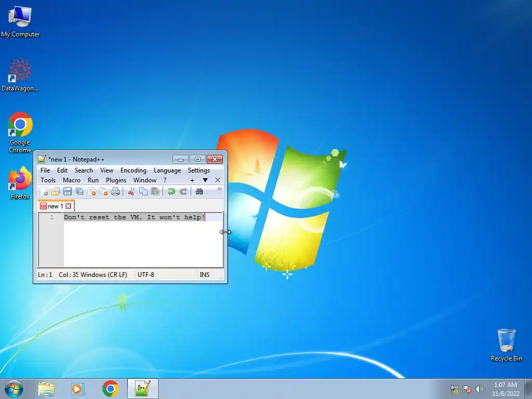Open the Search menu
This screenshot has height=399, width=532.
[84, 170]
